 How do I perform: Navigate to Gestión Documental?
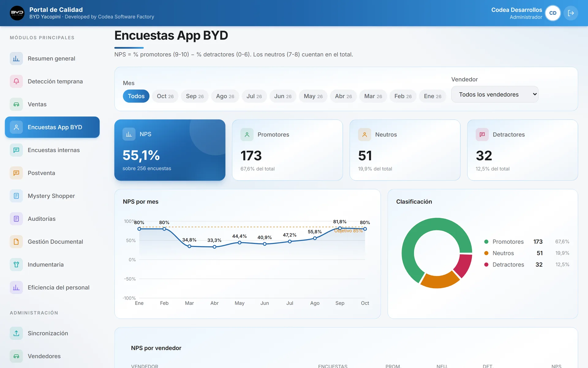click(52, 242)
